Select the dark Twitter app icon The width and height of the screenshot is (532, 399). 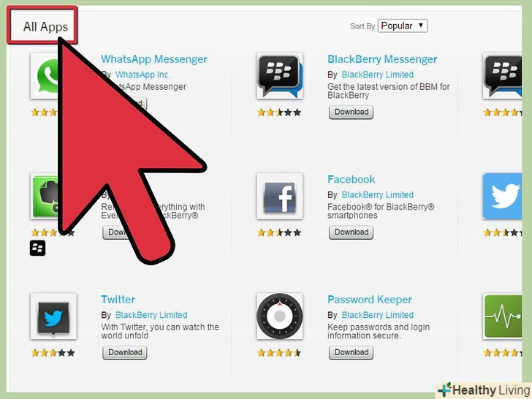point(53,316)
